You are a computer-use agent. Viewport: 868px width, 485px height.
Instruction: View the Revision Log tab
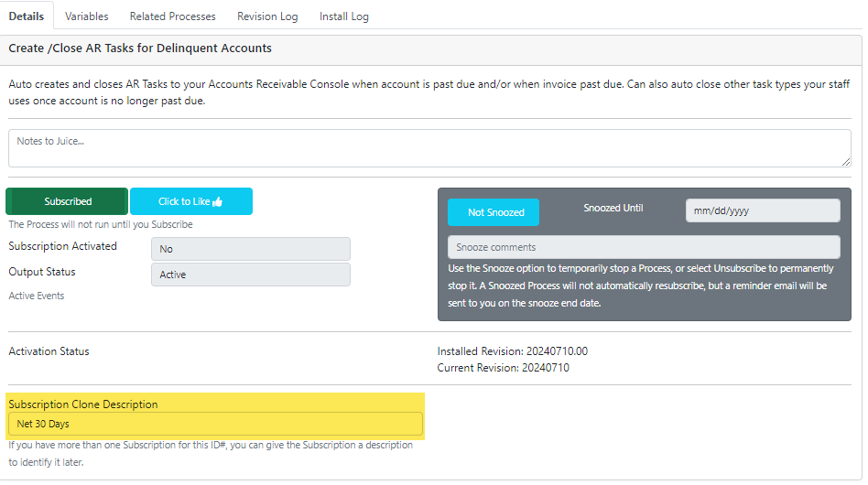coord(267,16)
